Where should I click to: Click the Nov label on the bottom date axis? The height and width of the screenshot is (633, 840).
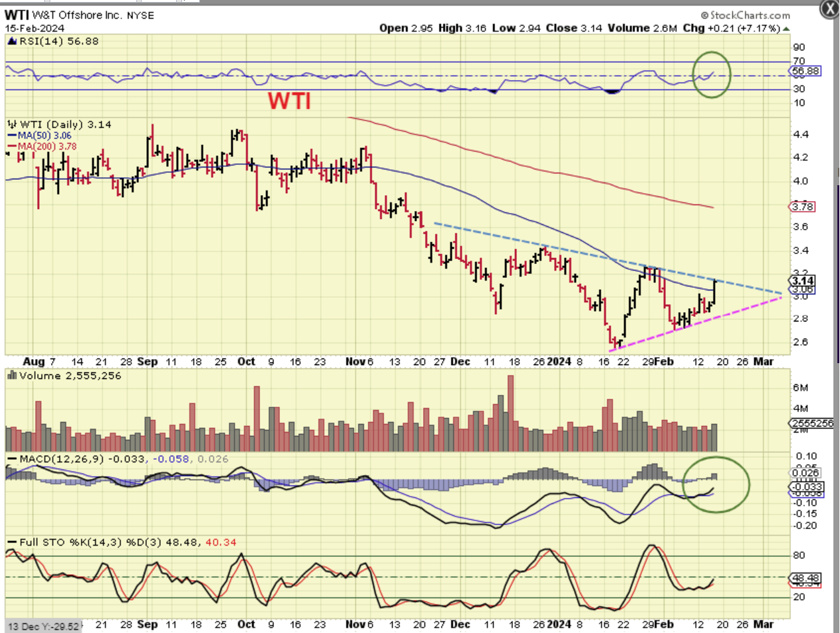coord(355,624)
